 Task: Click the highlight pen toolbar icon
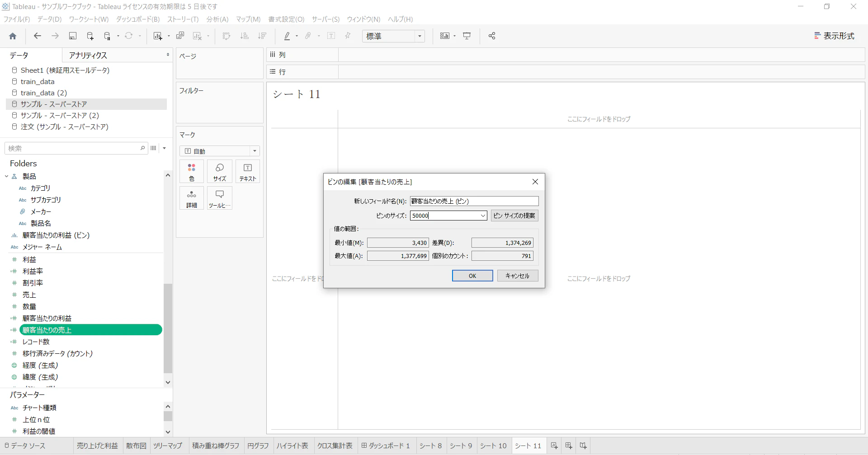(x=287, y=36)
